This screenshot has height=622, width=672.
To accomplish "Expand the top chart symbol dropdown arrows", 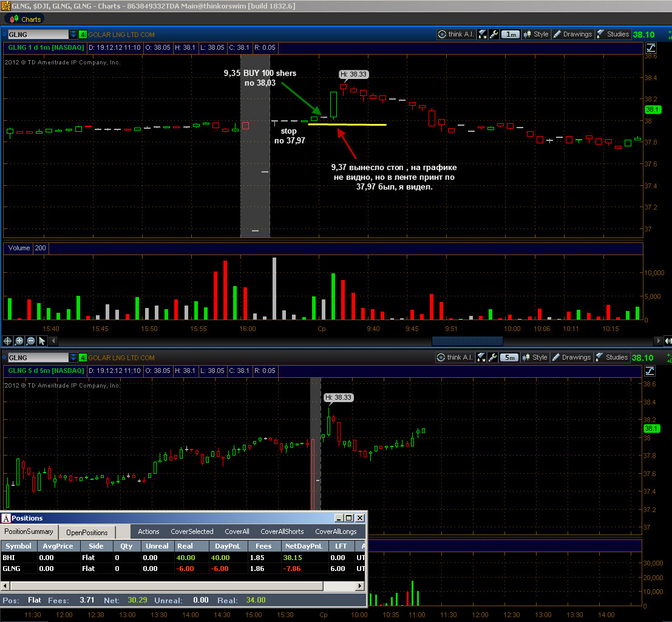I will (73, 34).
